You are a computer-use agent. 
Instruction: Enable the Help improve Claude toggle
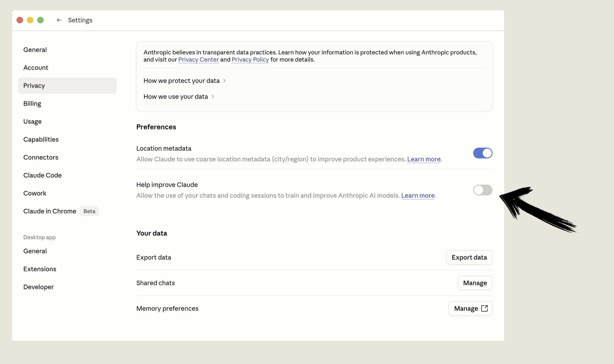(x=483, y=190)
